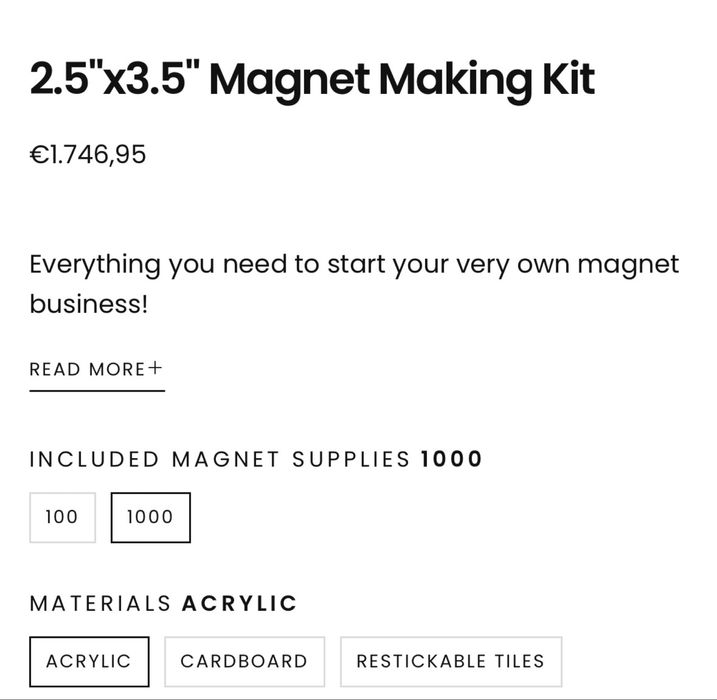Select the 1000 magnet supplies option

[x=150, y=517]
